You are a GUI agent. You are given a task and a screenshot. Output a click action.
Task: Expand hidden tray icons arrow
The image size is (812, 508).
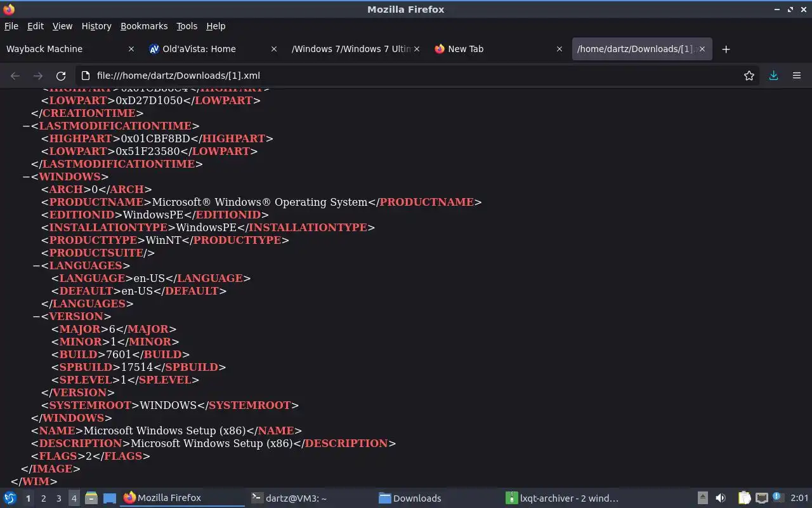pyautogui.click(x=703, y=498)
